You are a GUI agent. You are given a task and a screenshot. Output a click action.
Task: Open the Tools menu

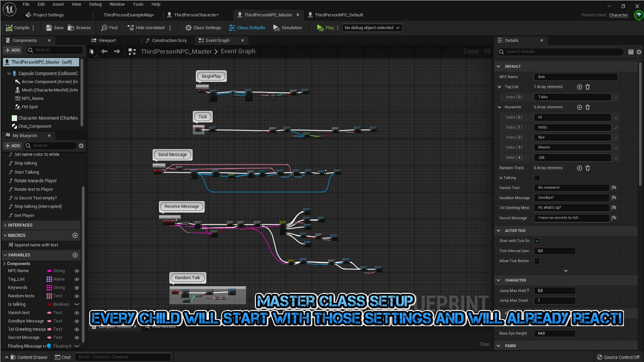coord(138,4)
